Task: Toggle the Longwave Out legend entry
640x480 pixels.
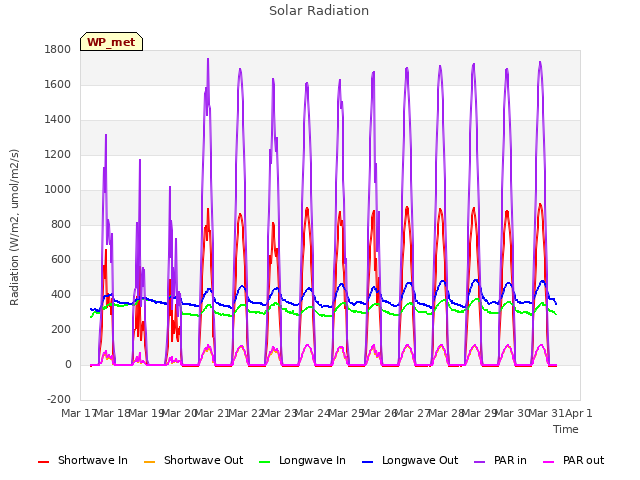Action: click(x=410, y=460)
